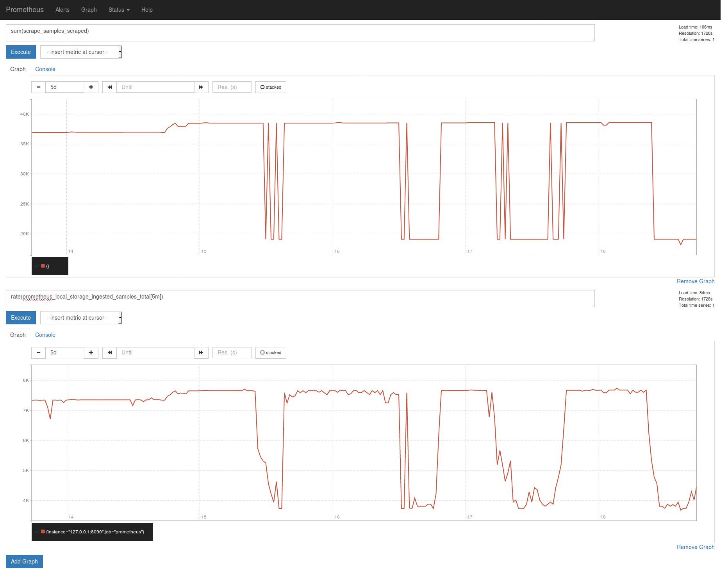Enable stacked mode on the top graph

(x=270, y=87)
